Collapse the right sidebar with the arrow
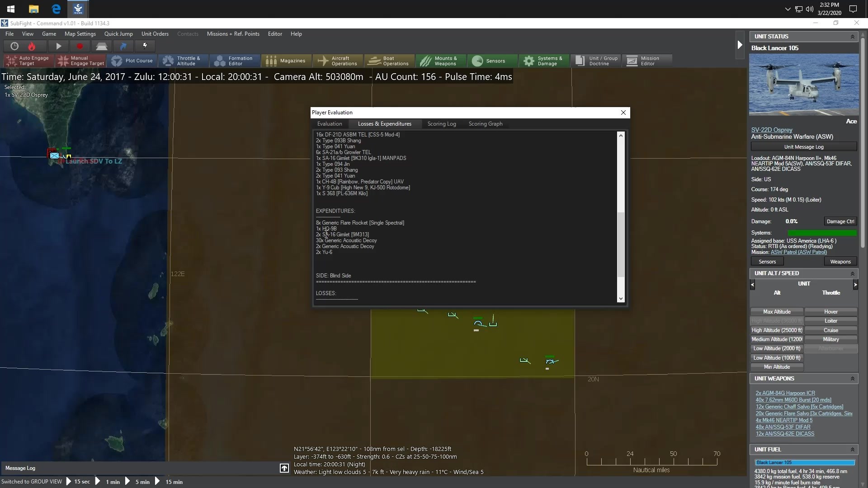Viewport: 868px width, 488px height. point(740,44)
